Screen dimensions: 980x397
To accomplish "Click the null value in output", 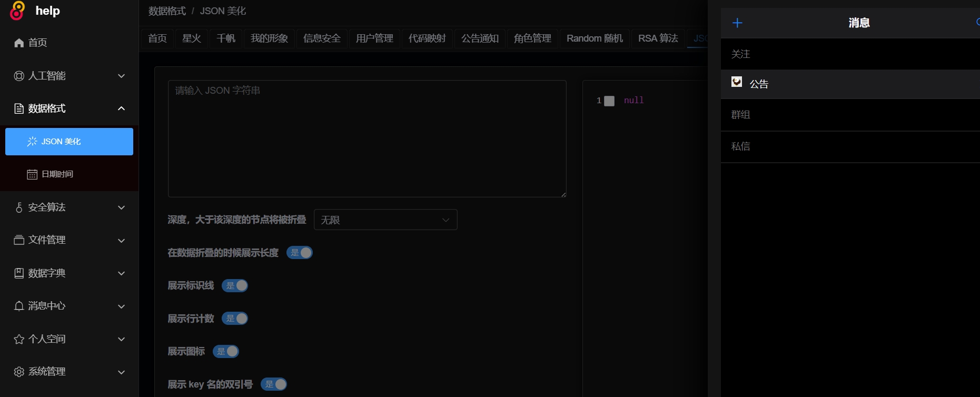I will coord(633,101).
